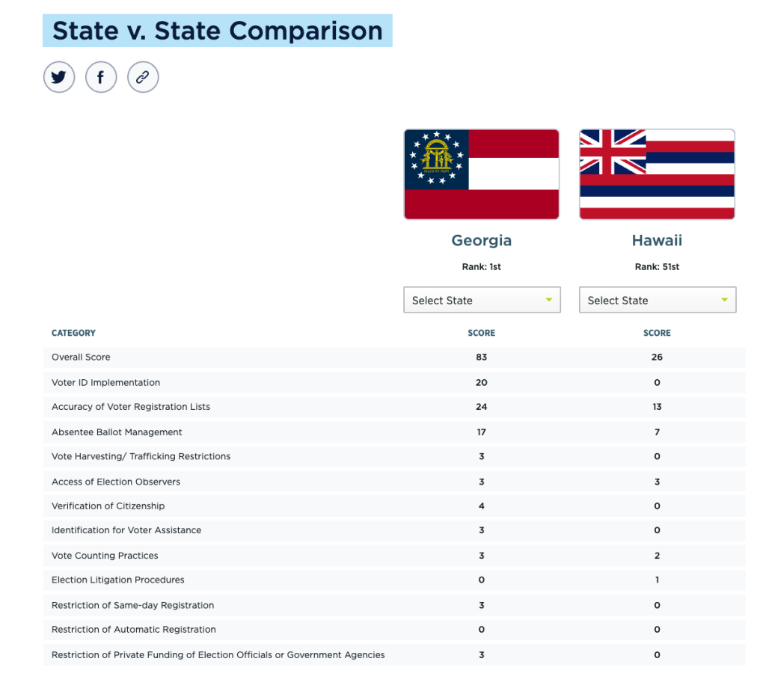
Task: Click Absentee Ballot Management category
Action: 117,432
